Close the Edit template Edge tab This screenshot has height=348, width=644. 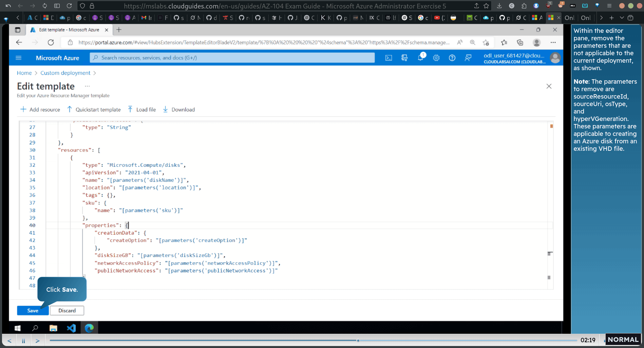[x=107, y=30]
